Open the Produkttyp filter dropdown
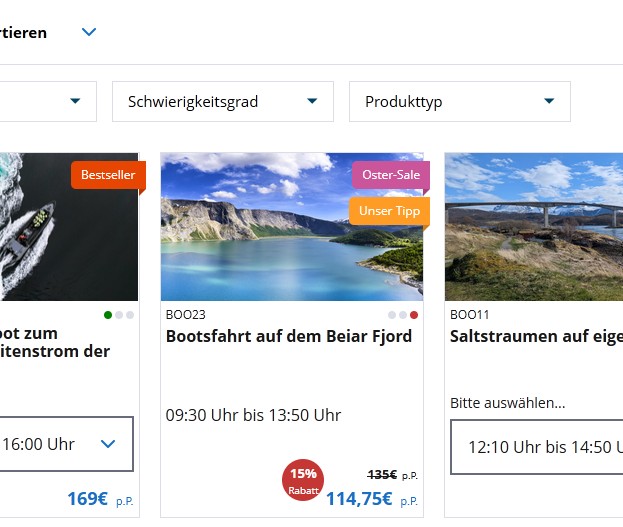Screen dimensions: 623x527 [459, 101]
